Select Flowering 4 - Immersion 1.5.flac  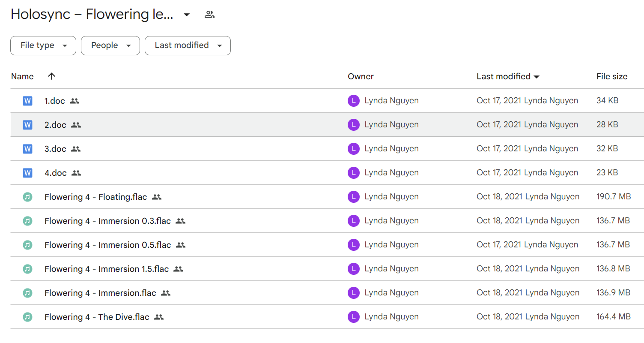click(x=107, y=269)
